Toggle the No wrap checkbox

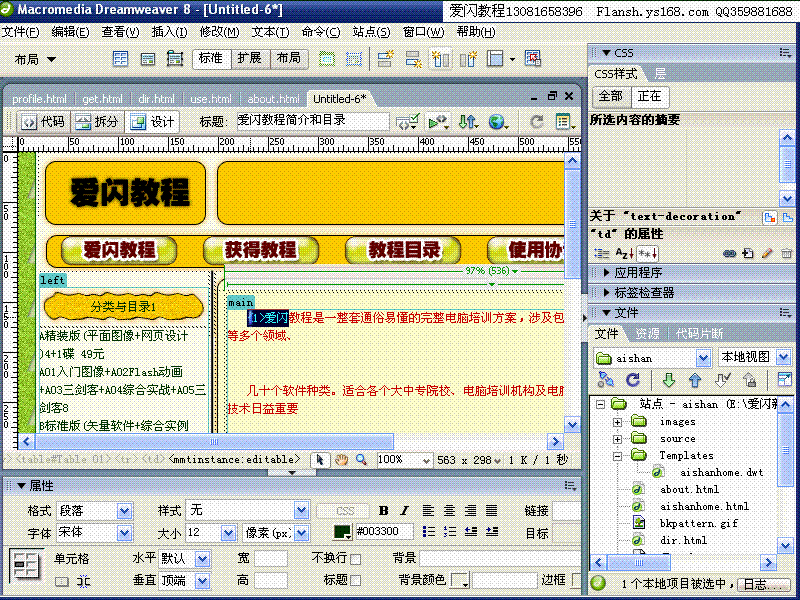356,559
